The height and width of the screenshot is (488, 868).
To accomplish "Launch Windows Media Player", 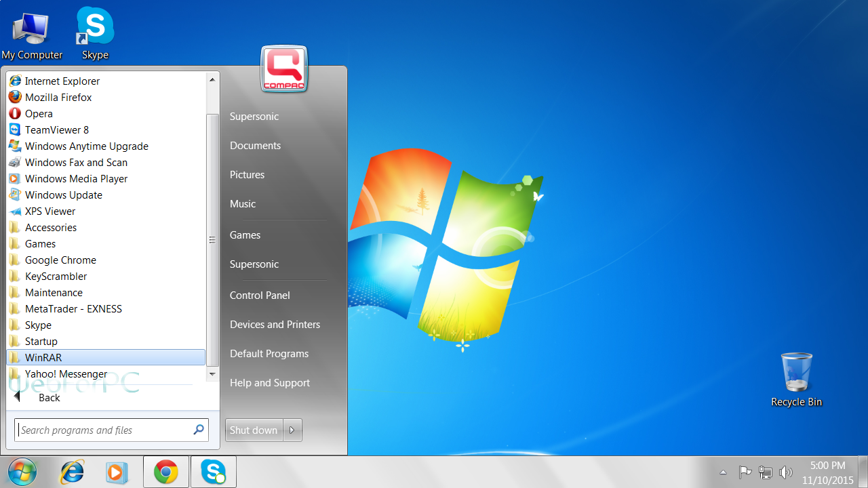I will [x=75, y=178].
